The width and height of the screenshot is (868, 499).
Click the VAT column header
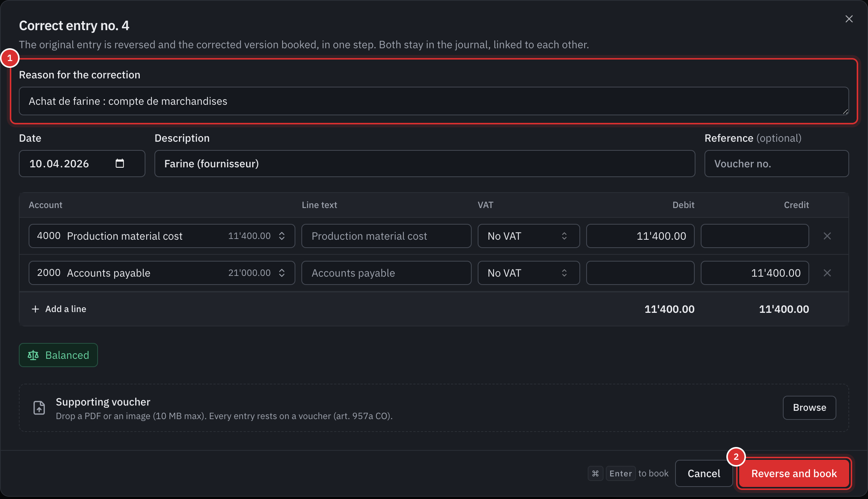click(485, 205)
